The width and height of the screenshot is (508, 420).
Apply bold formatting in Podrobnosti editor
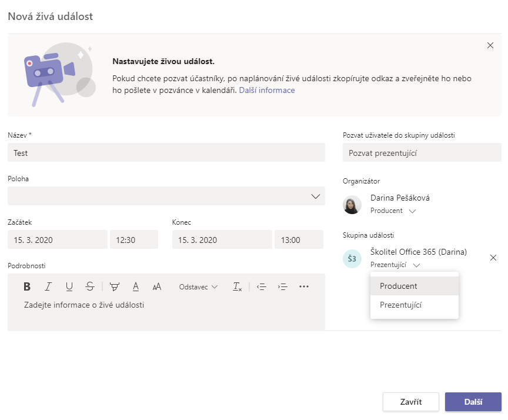[x=27, y=286]
